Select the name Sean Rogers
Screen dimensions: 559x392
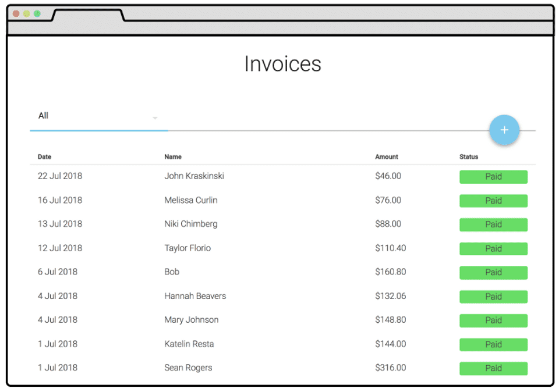tap(188, 368)
